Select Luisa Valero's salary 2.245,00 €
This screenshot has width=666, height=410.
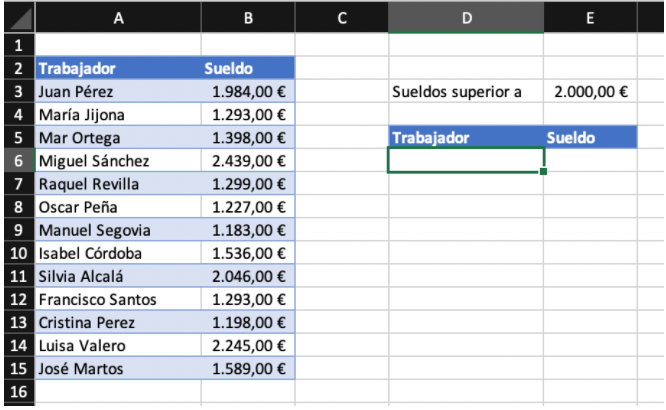point(248,345)
